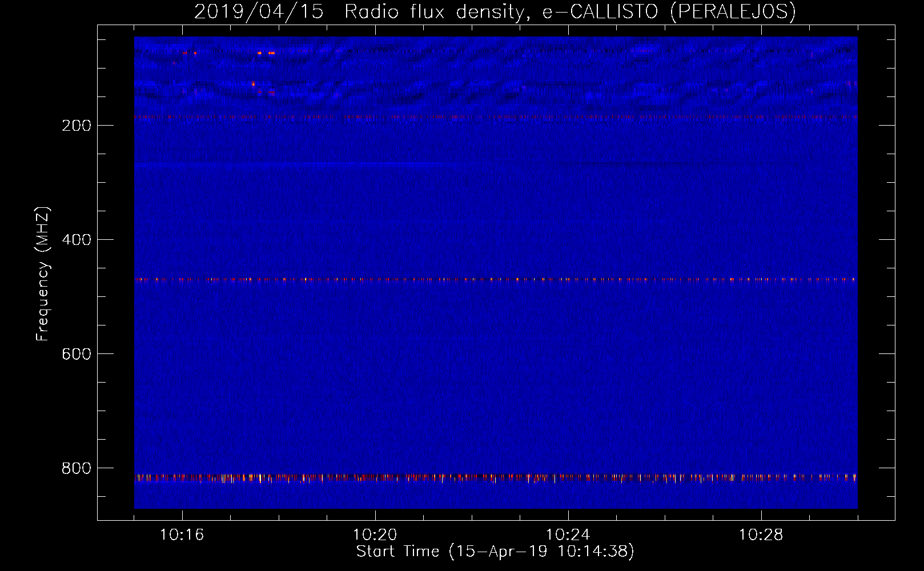Click the 400 frequency tick label
The height and width of the screenshot is (571, 924).
click(77, 240)
